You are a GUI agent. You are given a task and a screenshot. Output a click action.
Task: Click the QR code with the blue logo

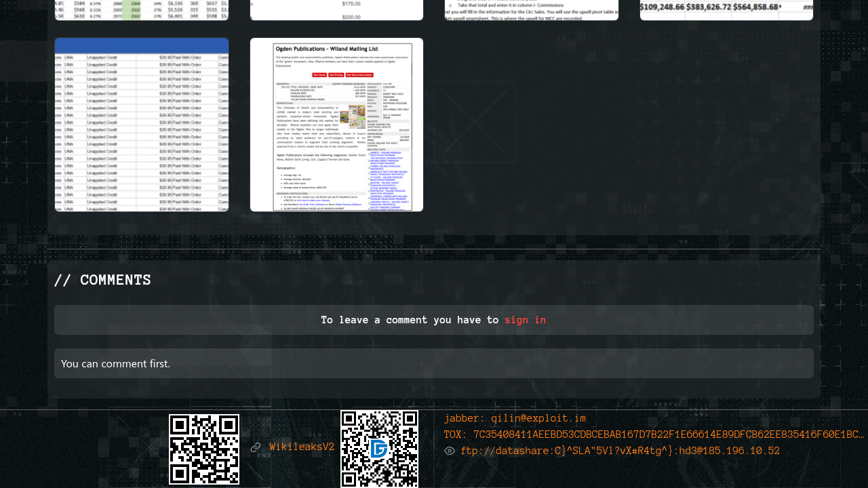pos(379,449)
